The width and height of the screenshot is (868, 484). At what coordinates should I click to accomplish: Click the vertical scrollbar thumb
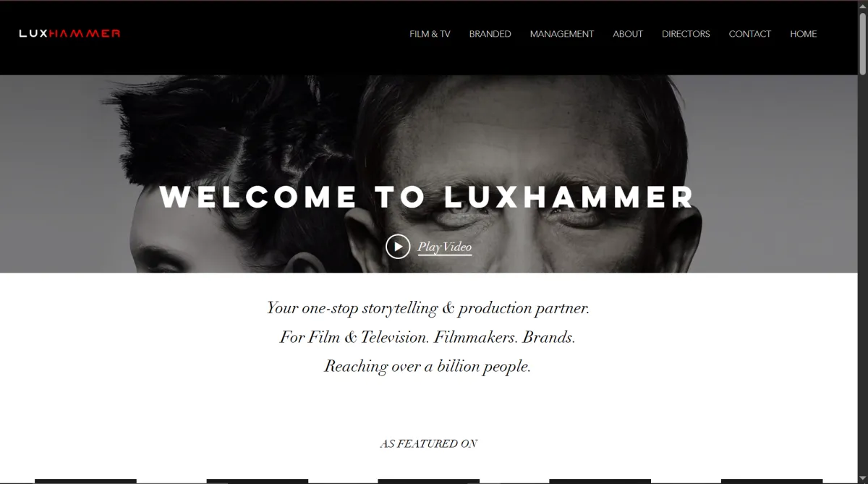[x=862, y=43]
